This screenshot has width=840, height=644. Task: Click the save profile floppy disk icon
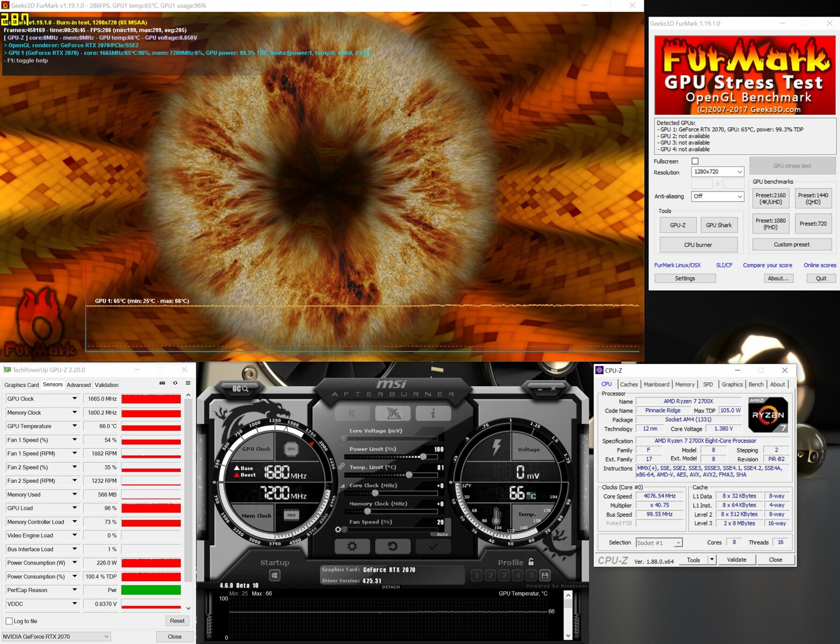(x=545, y=575)
